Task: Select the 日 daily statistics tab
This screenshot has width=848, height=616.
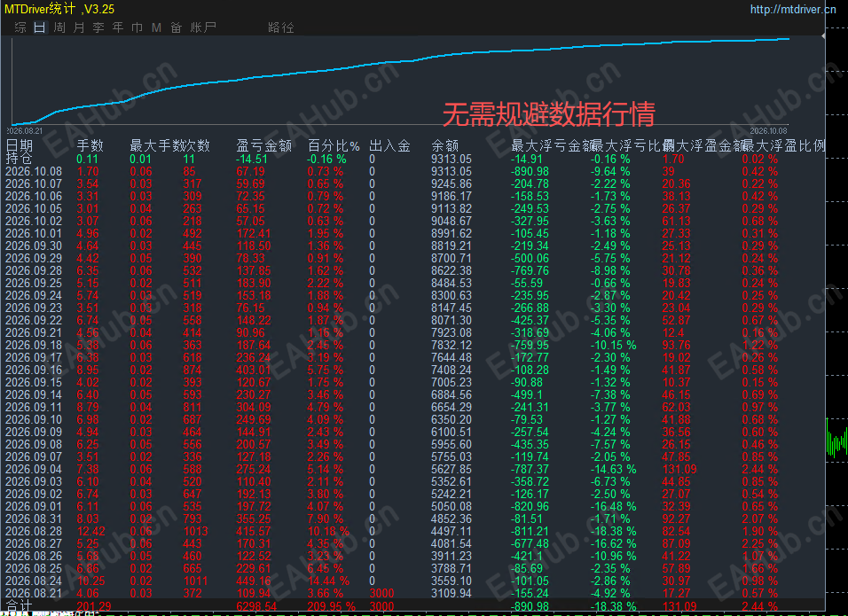Action: 40,27
